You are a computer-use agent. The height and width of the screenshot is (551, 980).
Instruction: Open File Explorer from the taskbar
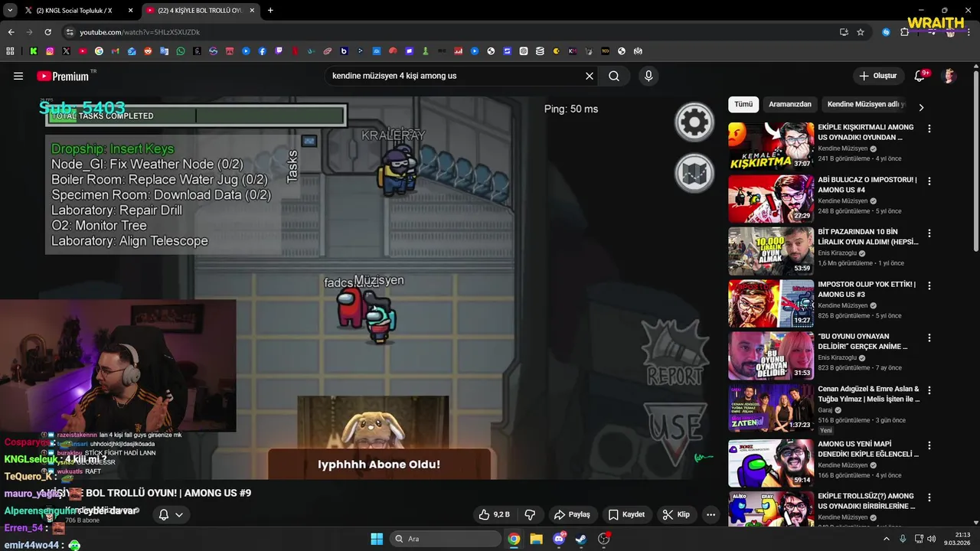point(536,539)
